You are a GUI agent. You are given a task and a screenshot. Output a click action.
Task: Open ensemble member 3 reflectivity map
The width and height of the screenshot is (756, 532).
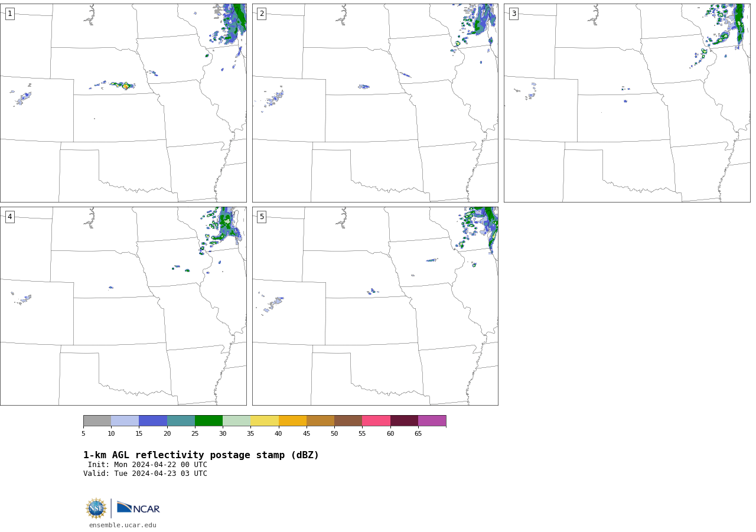[x=627, y=103]
